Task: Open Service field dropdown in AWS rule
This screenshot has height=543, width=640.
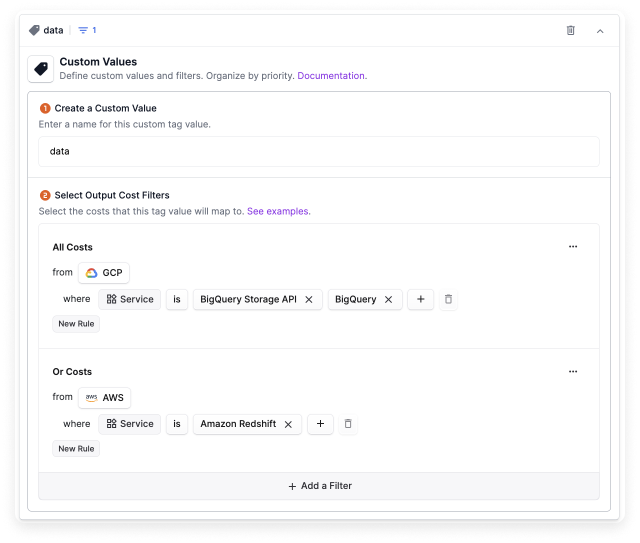Action: tap(129, 424)
